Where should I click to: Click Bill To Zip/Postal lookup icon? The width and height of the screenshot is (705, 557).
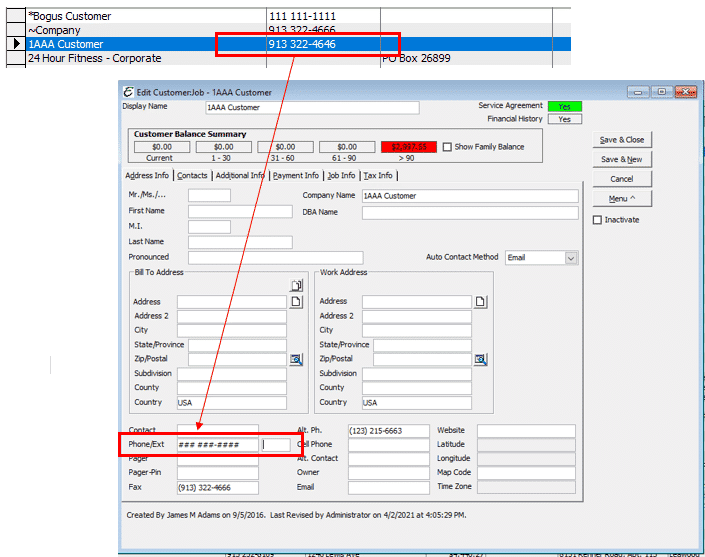tap(296, 360)
